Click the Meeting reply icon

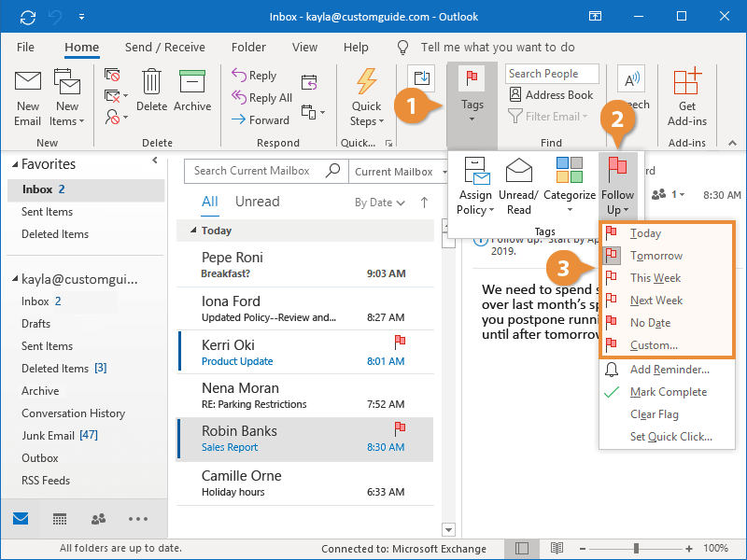pyautogui.click(x=309, y=82)
